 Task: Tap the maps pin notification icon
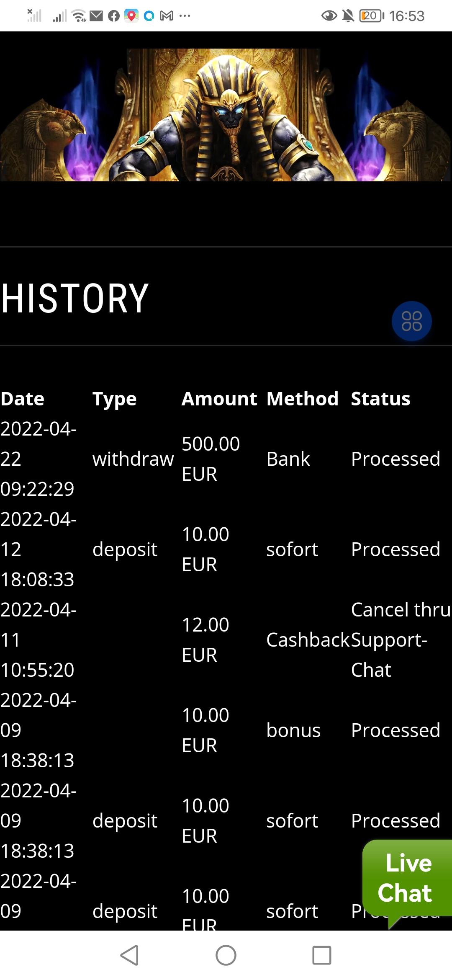click(x=131, y=16)
